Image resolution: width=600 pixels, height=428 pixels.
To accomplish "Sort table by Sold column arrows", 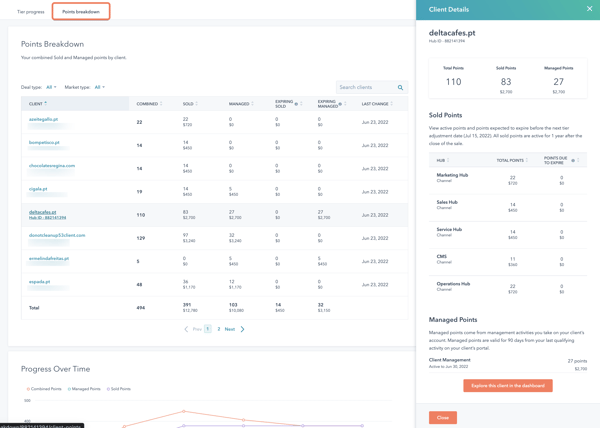I will coord(197,104).
